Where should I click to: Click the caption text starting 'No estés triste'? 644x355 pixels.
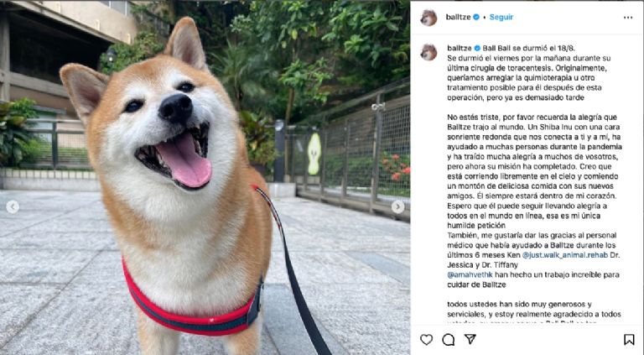click(x=534, y=171)
